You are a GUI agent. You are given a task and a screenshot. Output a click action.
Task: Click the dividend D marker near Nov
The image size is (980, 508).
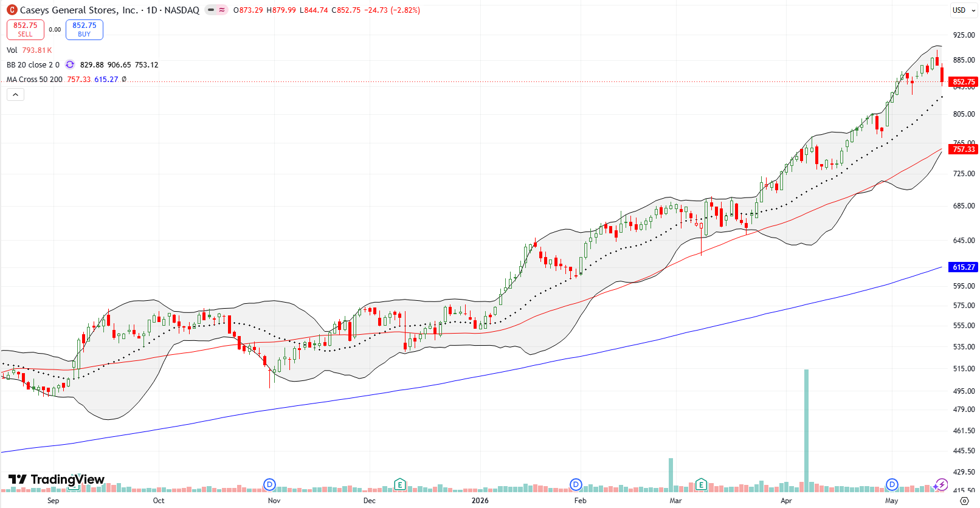[x=269, y=484]
